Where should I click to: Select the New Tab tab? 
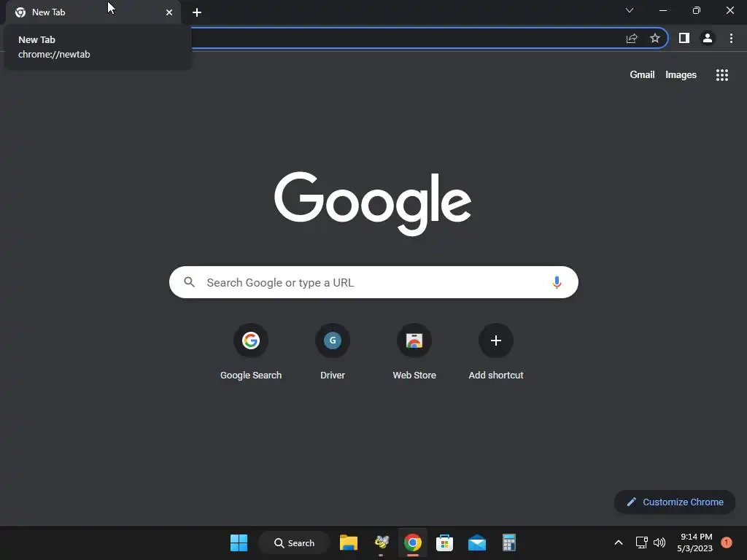click(x=93, y=12)
